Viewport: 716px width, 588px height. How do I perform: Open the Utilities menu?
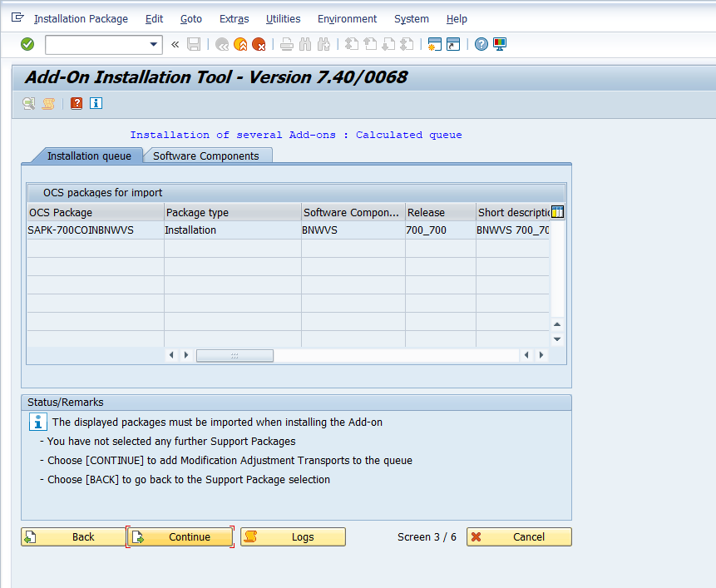point(283,18)
